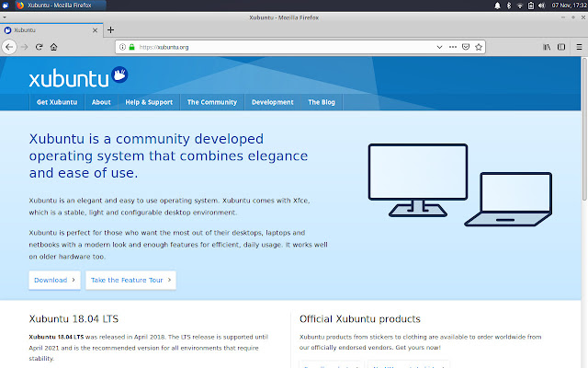The image size is (588, 368).
Task: Click the desktop monitor and laptop illustration
Action: pos(460,185)
